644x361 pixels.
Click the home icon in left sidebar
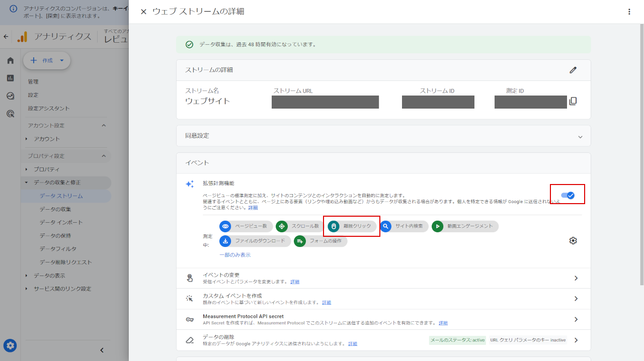(x=10, y=61)
